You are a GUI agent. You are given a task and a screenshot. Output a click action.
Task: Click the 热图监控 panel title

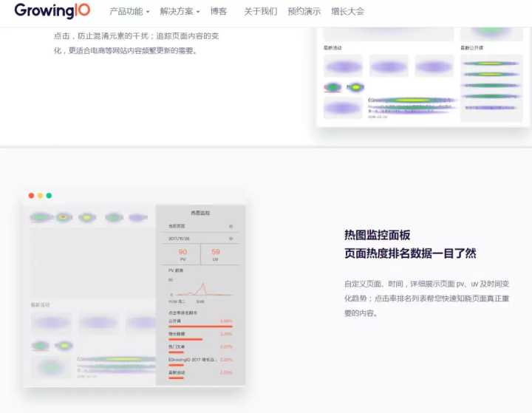(x=199, y=213)
